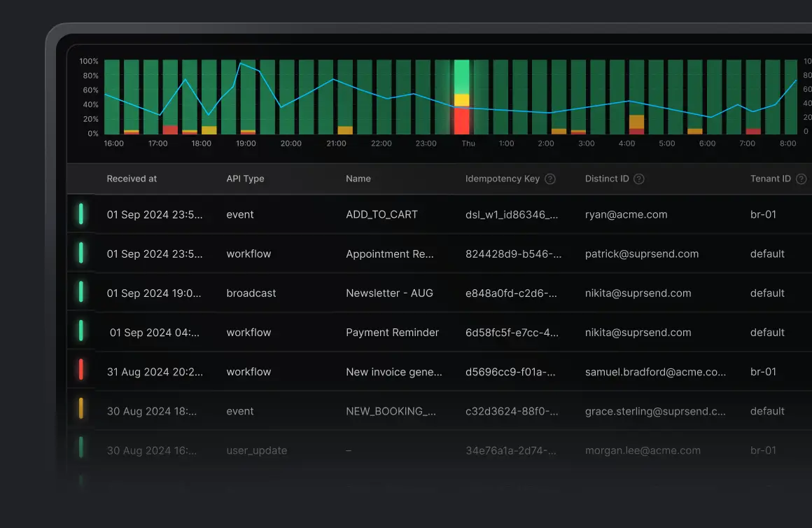Click idempotency key 6d58fc5f-e7cc-4...

click(512, 333)
